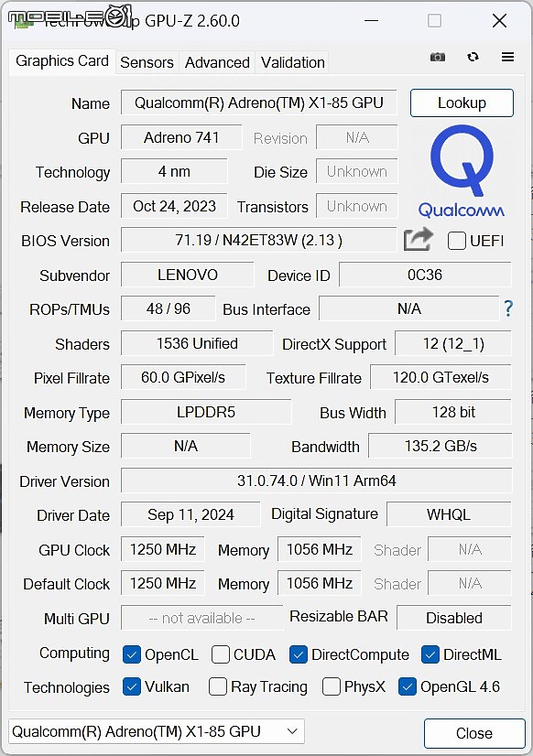Image resolution: width=533 pixels, height=756 pixels.
Task: Click the Subvendor field showing LENOVO
Action: pyautogui.click(x=187, y=275)
